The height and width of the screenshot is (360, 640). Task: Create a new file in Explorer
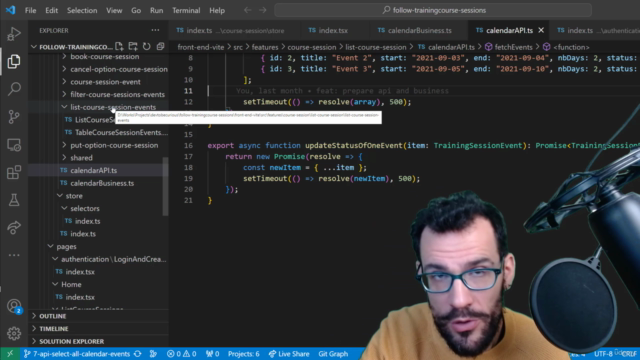[x=119, y=47]
